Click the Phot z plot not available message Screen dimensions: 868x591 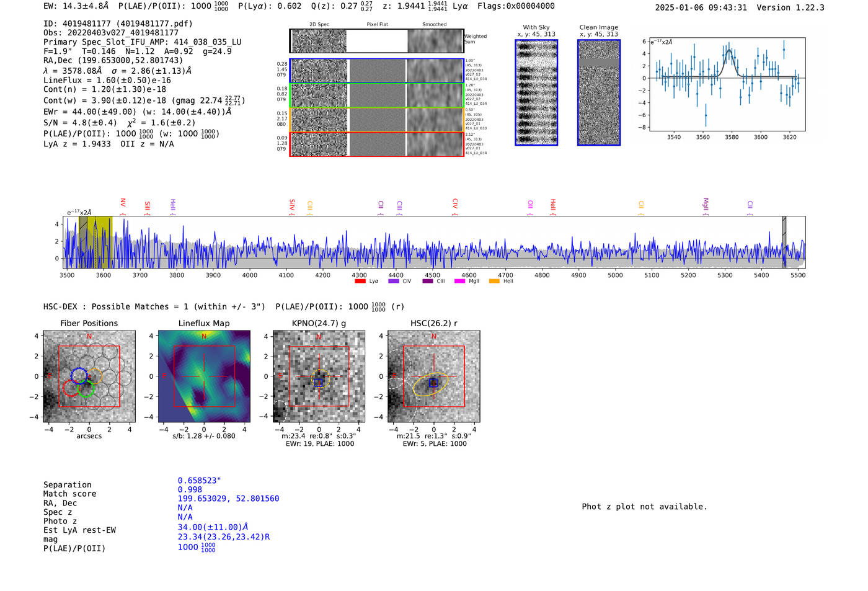(644, 507)
